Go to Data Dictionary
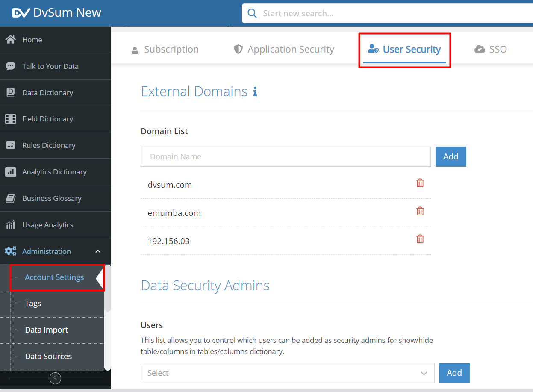The image size is (533, 392). 56,93
